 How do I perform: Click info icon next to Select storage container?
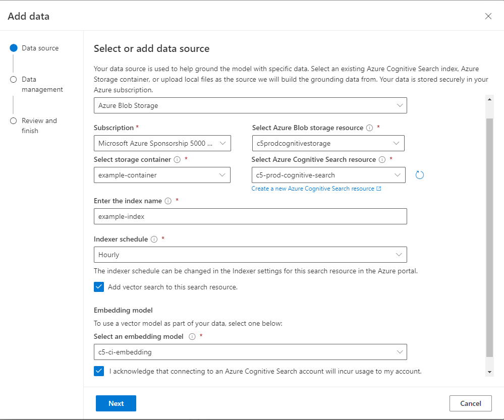[x=177, y=159]
